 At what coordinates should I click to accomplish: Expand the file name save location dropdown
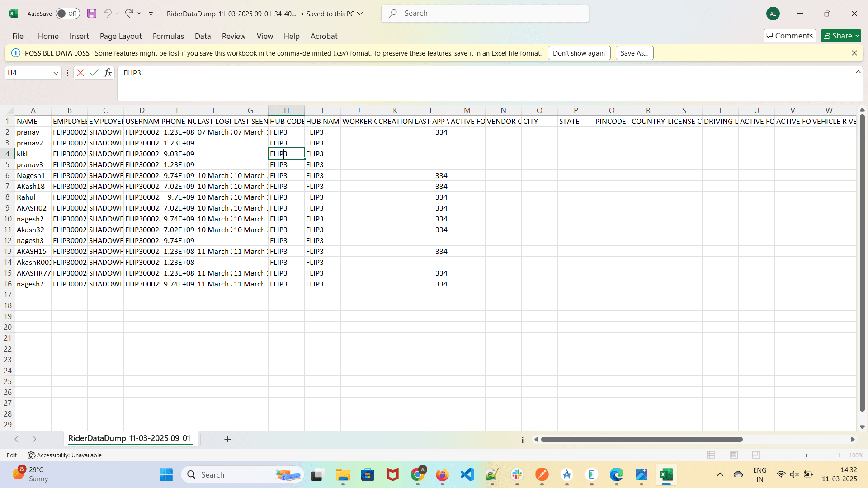[x=360, y=14]
